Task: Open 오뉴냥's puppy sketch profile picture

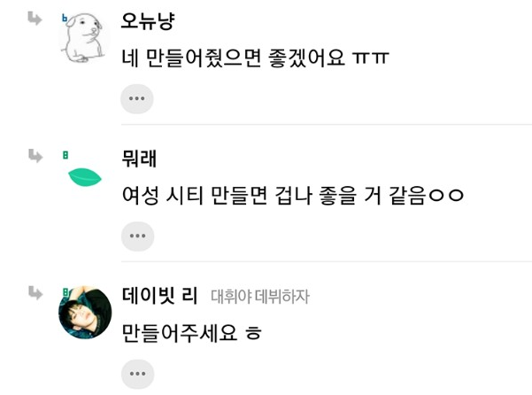Action: click(84, 38)
